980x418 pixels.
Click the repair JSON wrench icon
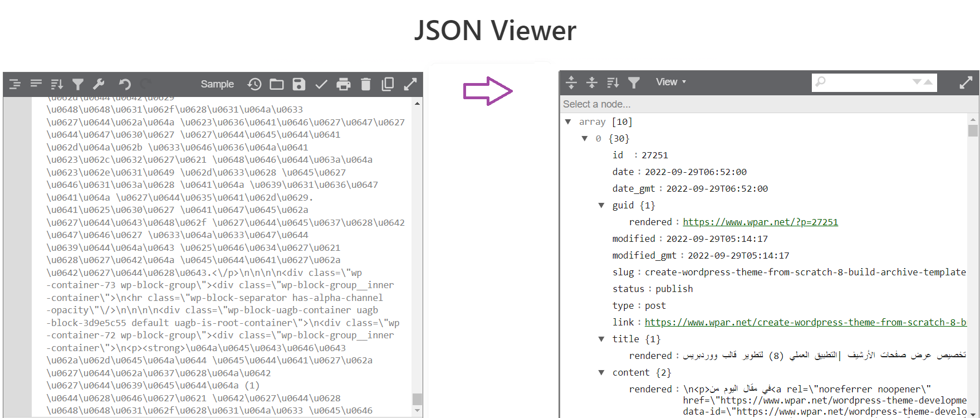(x=99, y=84)
